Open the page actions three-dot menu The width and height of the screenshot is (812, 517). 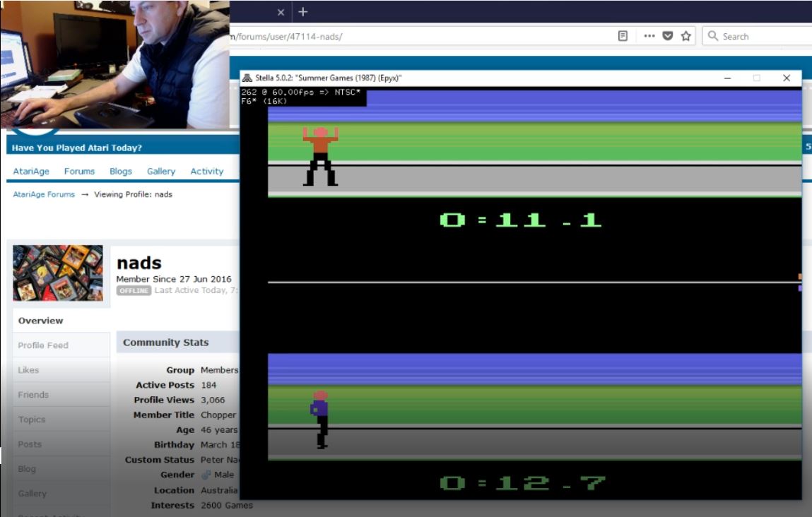649,36
